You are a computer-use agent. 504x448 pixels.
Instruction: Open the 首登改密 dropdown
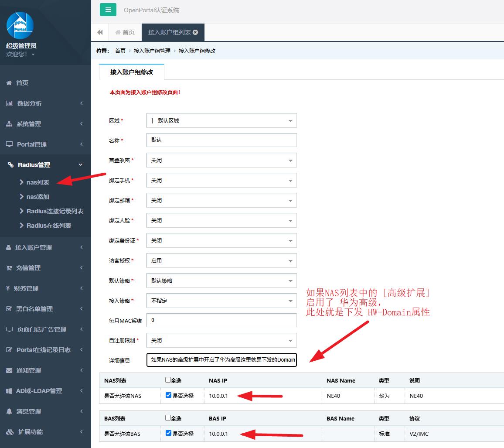click(221, 160)
